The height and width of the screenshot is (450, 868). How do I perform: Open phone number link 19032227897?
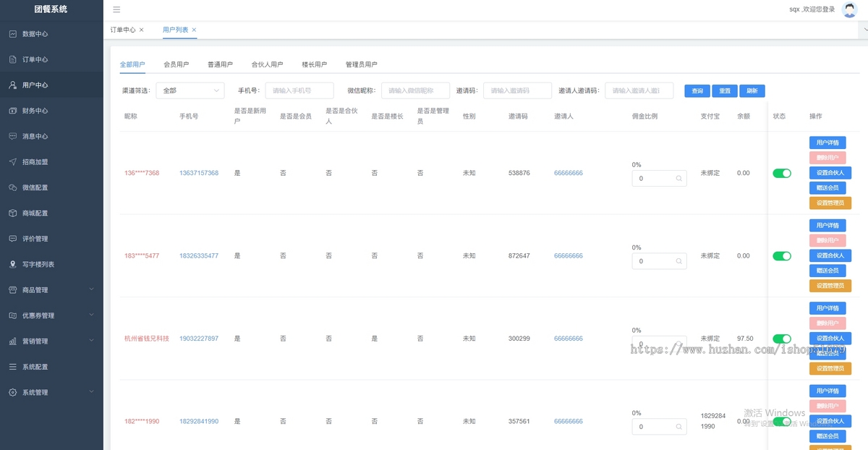(199, 339)
